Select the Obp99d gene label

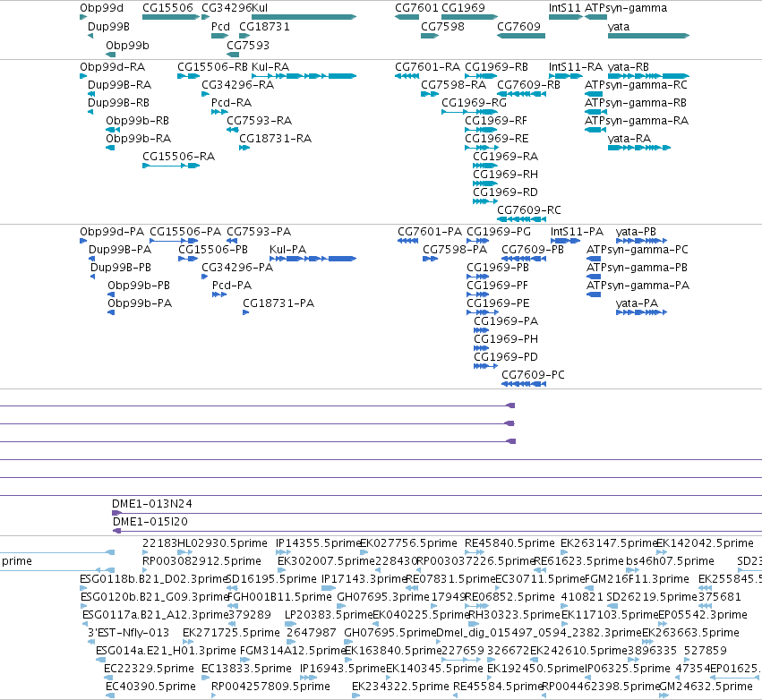101,8
